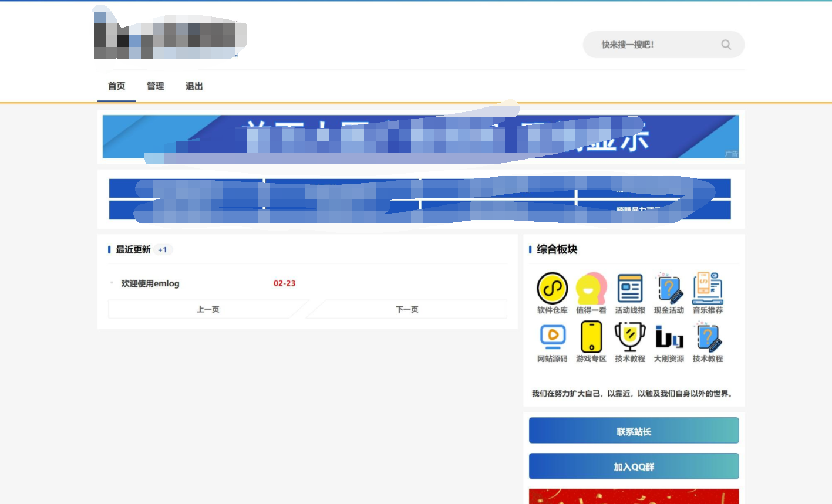Viewport: 832px width, 504px height.
Task: Open the 欢迎使用emlog article link
Action: coord(149,283)
